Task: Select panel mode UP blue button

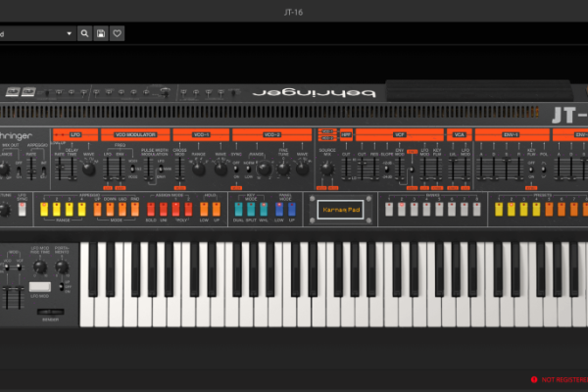Action: [292, 210]
